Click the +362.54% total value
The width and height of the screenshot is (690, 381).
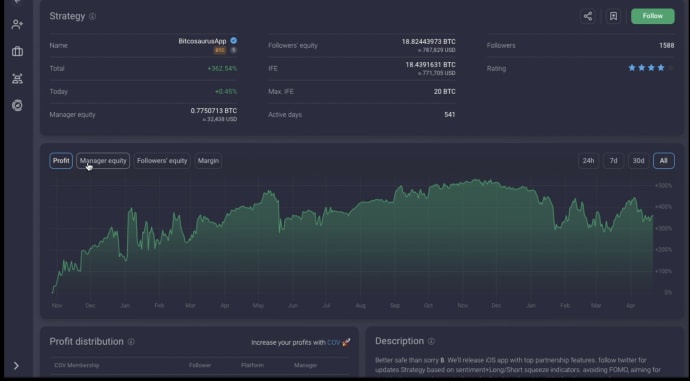click(x=222, y=69)
